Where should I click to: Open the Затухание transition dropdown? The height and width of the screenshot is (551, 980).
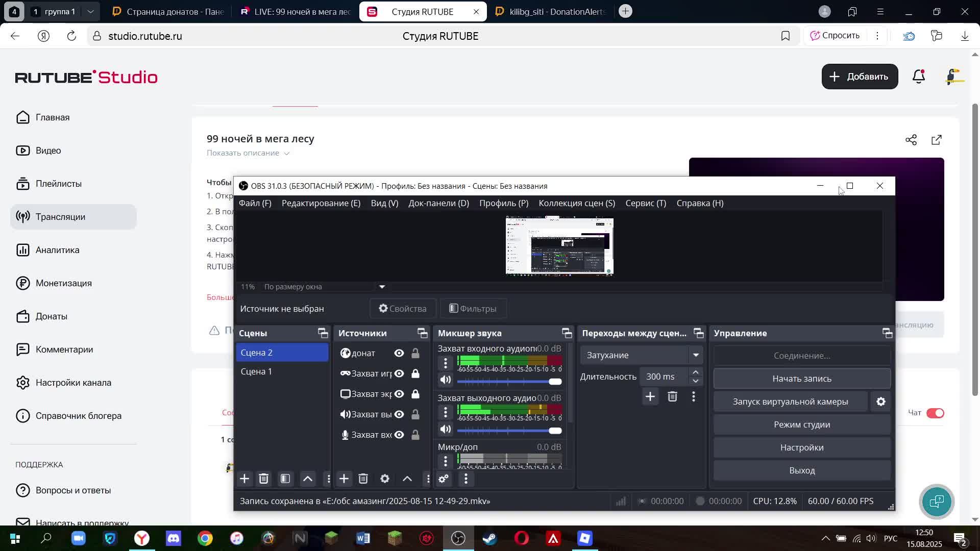(x=642, y=355)
